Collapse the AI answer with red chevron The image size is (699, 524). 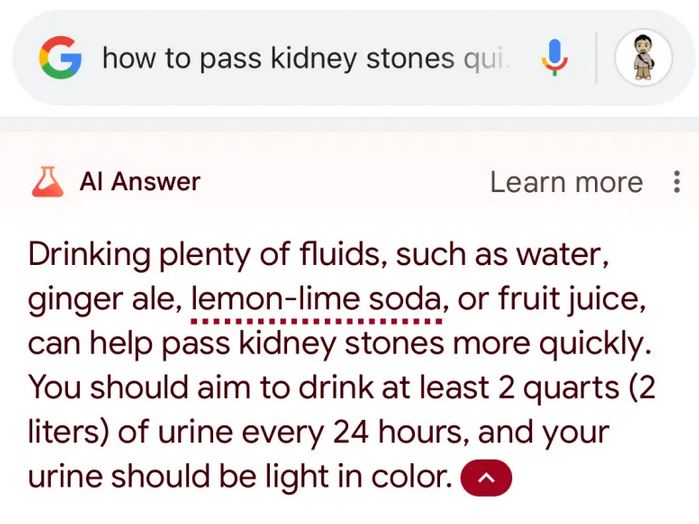pyautogui.click(x=486, y=478)
